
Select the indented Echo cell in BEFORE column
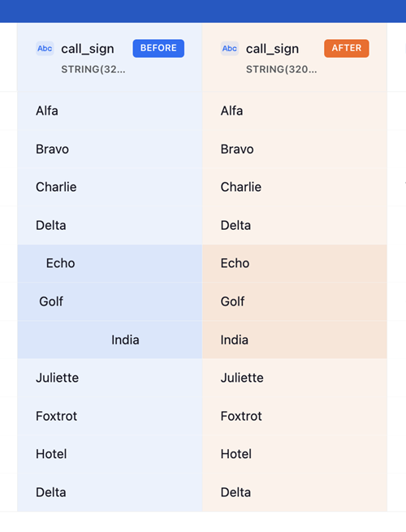pos(110,263)
